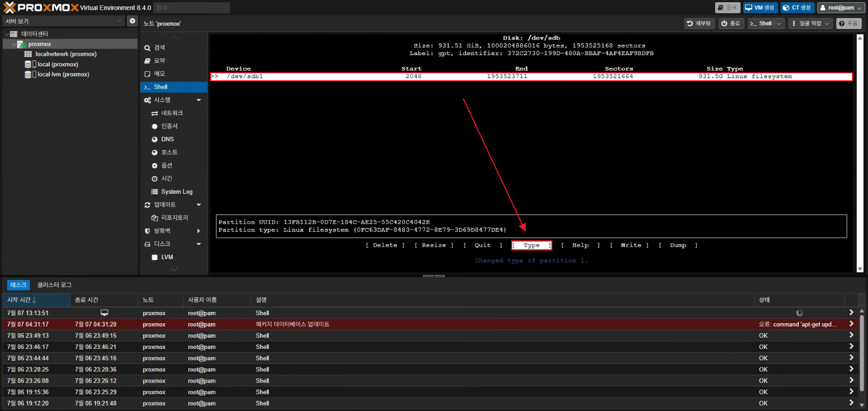Open 리포지토리 repositories page
Viewport: 868px width, 411px height.
(174, 218)
